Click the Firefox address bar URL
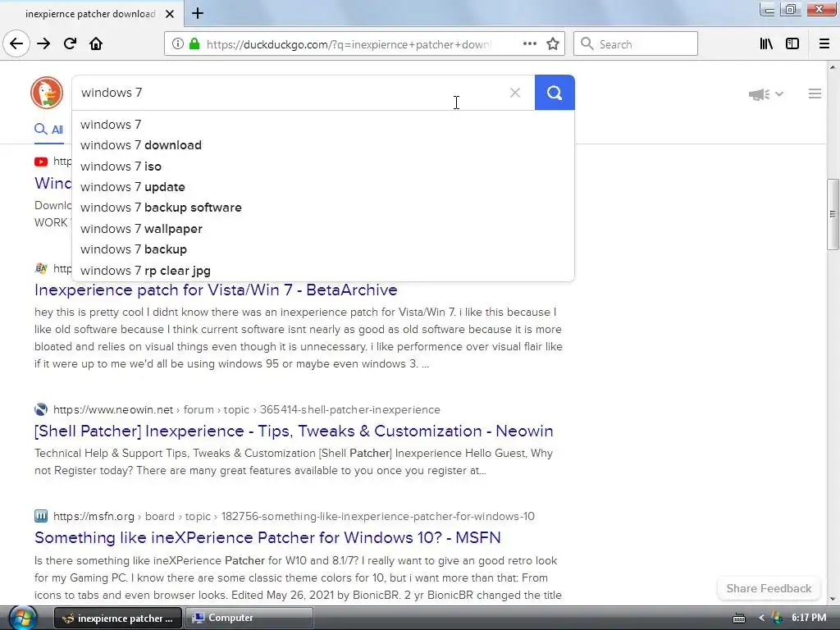This screenshot has height=630, width=840. pos(348,44)
